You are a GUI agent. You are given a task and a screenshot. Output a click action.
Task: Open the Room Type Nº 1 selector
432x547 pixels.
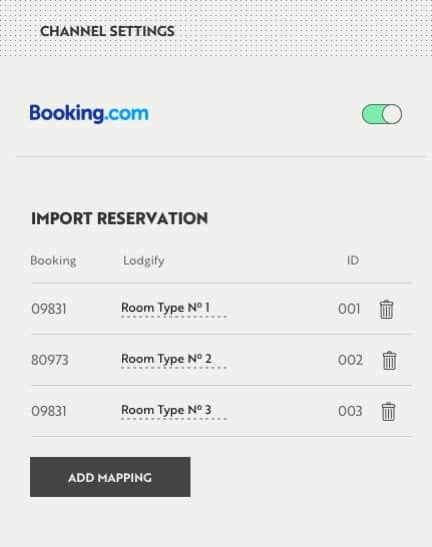(174, 309)
